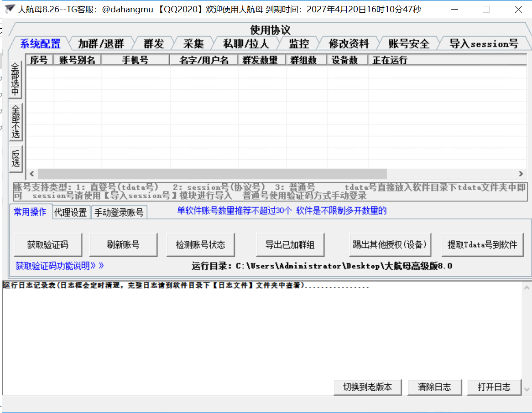Open the 加群/退群 tab

coord(101,44)
